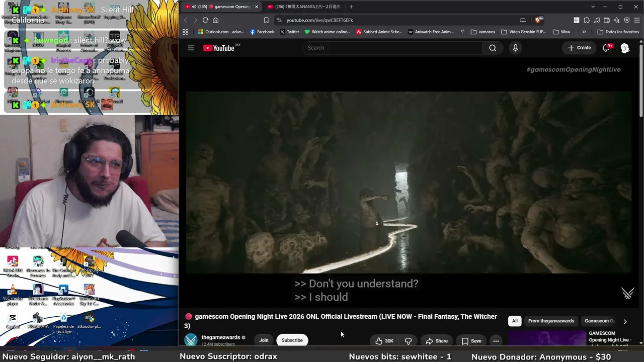This screenshot has width=644, height=362.
Task: Switch to the gamescom Opening tab
Action: click(x=221, y=7)
